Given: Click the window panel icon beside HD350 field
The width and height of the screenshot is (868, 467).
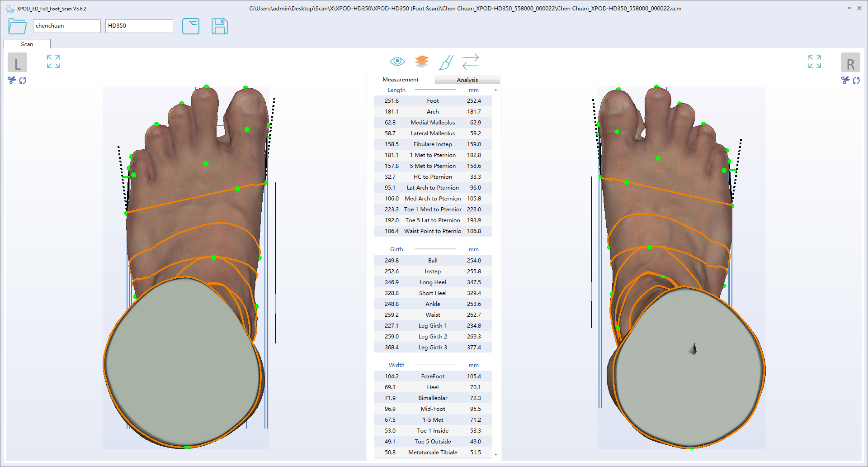Looking at the screenshot, I should coord(190,26).
